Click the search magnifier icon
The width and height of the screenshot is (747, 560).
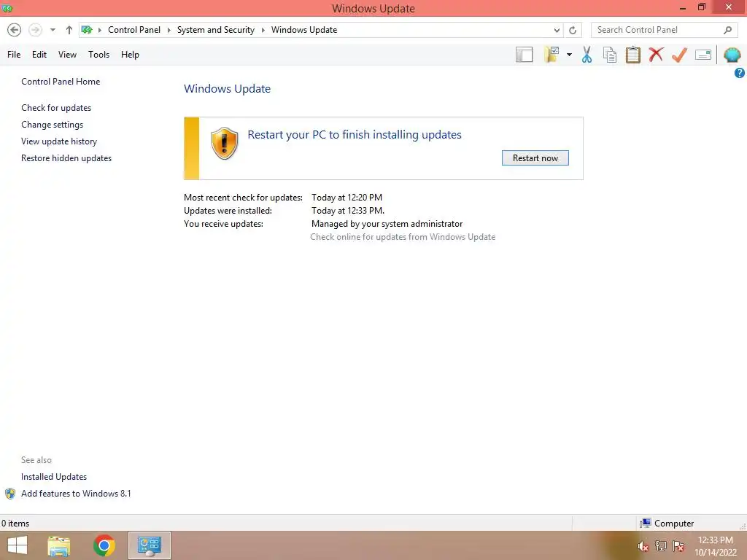tap(727, 30)
